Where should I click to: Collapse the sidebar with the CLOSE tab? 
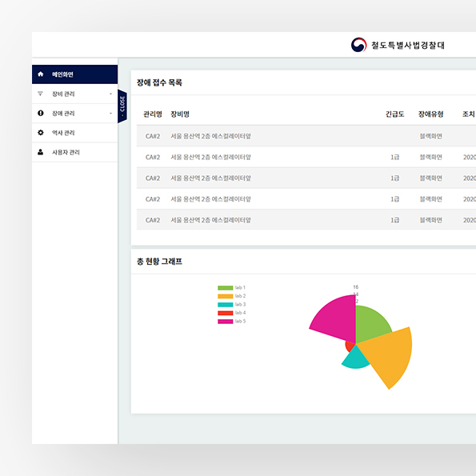point(122,106)
